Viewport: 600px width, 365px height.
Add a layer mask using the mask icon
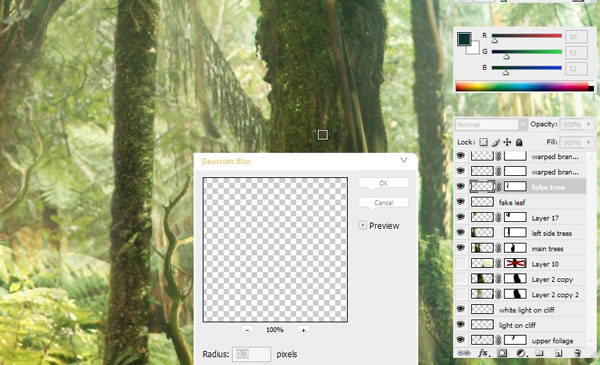pyautogui.click(x=502, y=353)
